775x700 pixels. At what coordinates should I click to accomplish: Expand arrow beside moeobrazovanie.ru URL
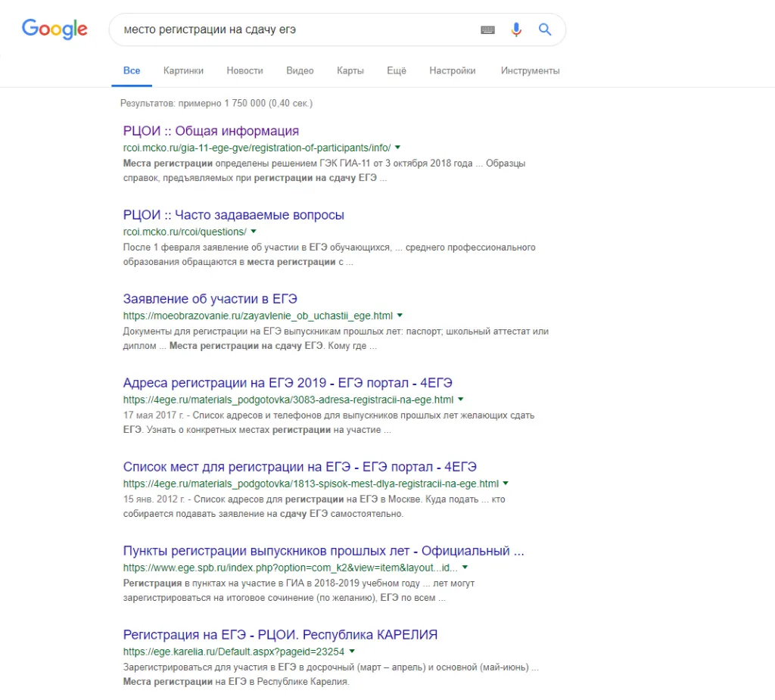point(400,316)
